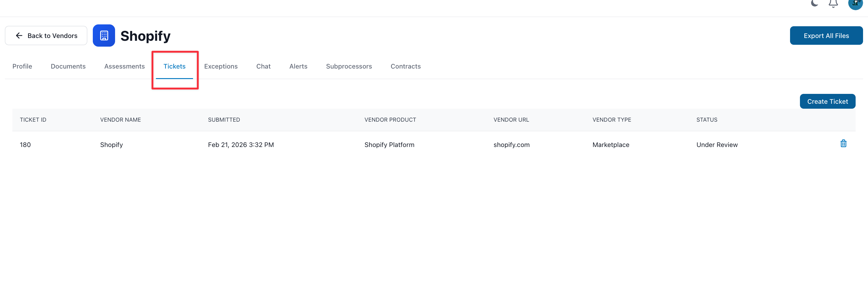Click submitted date Feb 21, 2026 3:32 PM
Viewport: 868px width, 281px height.
pos(241,145)
